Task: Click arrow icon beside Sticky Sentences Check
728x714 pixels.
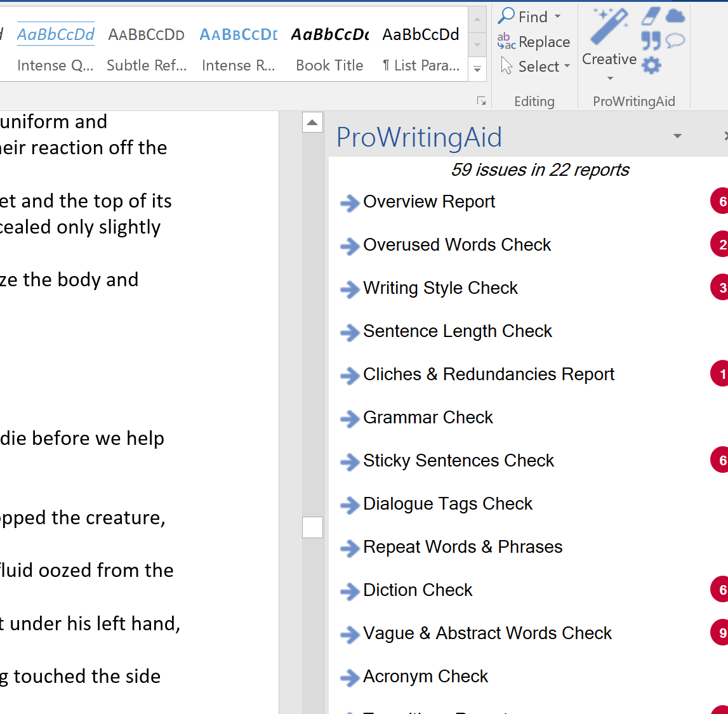Action: (x=350, y=462)
